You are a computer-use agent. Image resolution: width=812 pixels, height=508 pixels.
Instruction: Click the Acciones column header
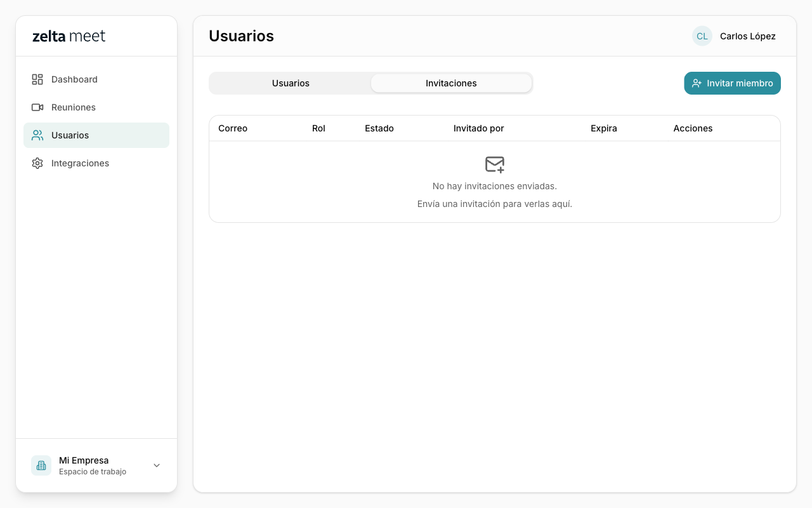point(693,128)
